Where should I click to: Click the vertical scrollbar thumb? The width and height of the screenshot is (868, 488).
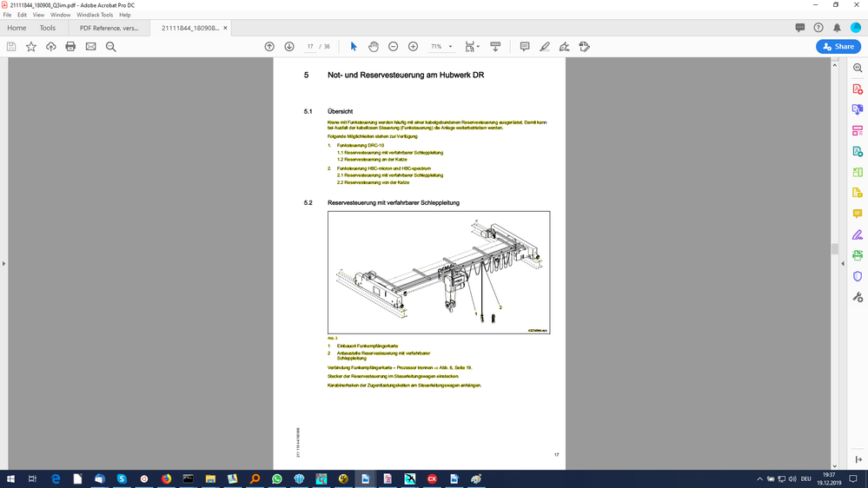(835, 249)
